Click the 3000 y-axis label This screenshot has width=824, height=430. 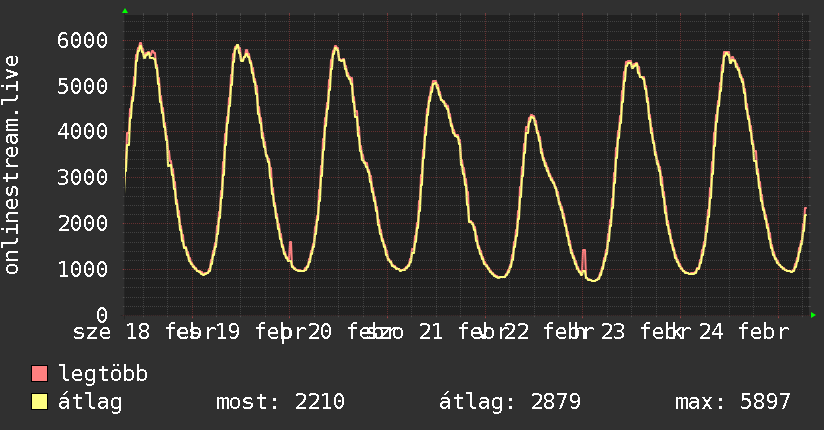(83, 177)
